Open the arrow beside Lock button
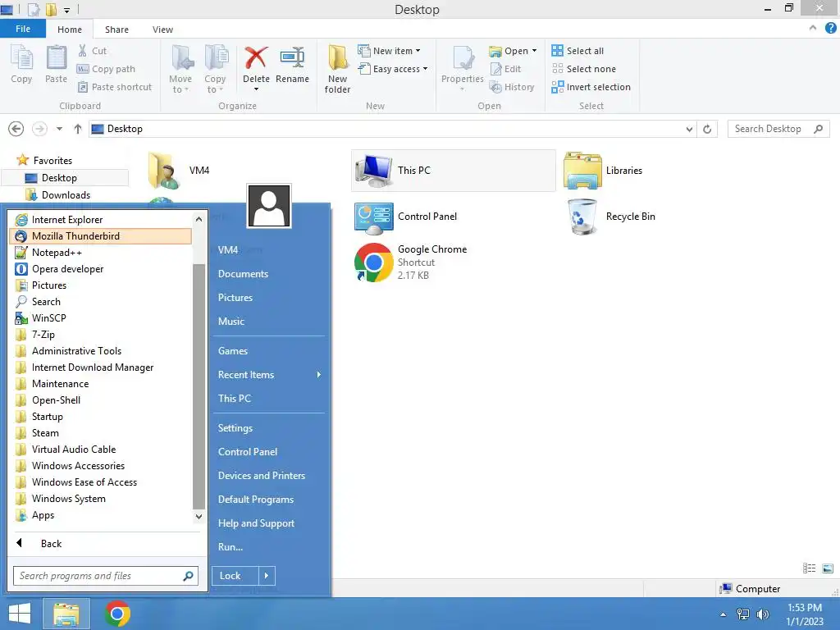 click(x=267, y=576)
